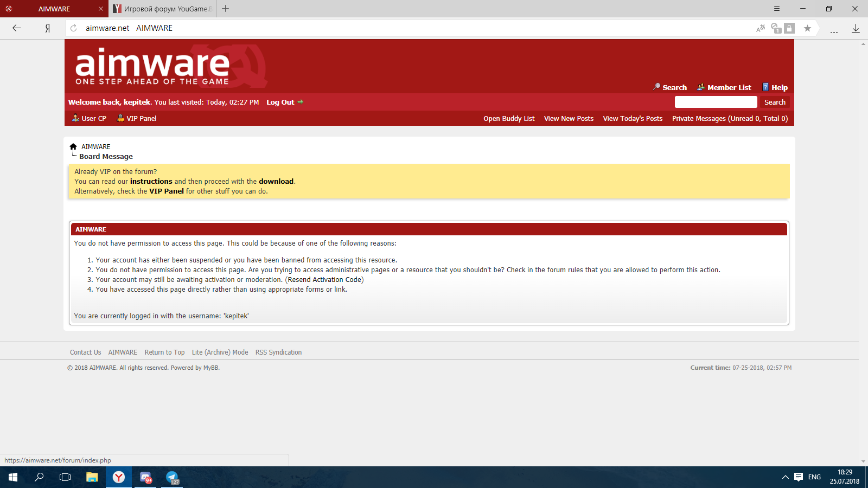The width and height of the screenshot is (868, 488).
Task: Click Resend Activation Code link
Action: pos(324,280)
